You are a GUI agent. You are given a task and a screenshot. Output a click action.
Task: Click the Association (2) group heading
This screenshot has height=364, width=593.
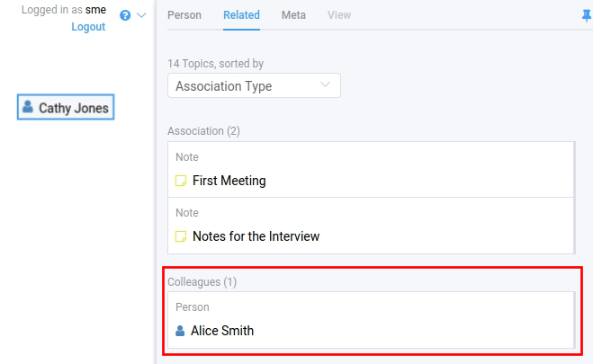tap(204, 131)
